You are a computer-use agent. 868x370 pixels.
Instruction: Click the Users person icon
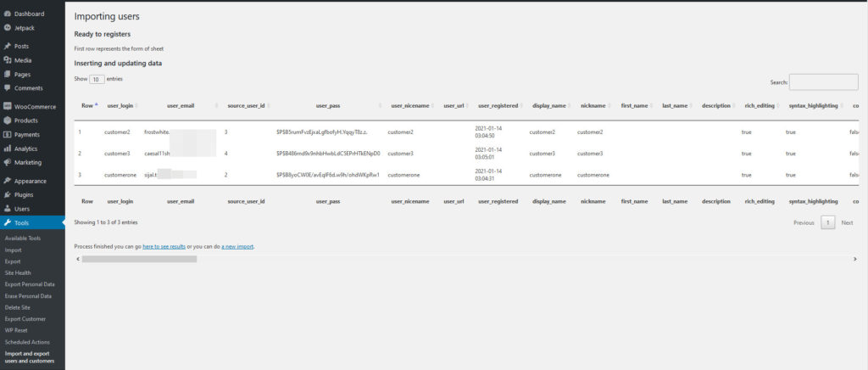pyautogui.click(x=7, y=209)
